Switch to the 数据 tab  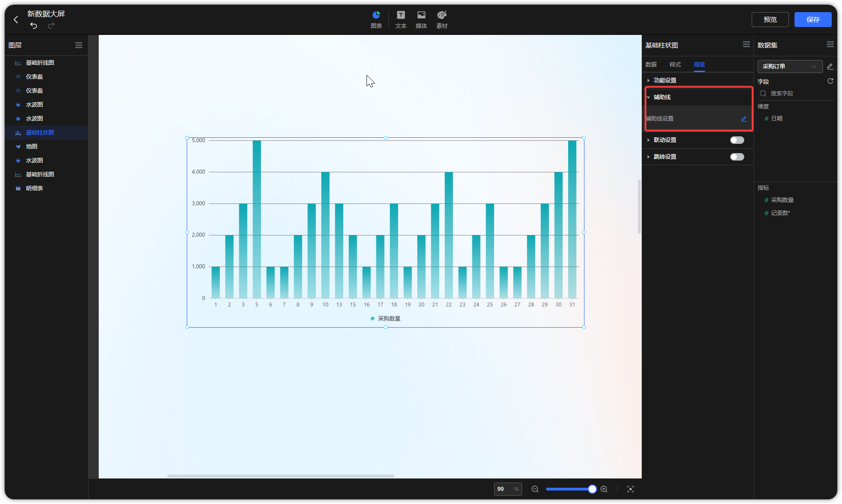(x=651, y=65)
